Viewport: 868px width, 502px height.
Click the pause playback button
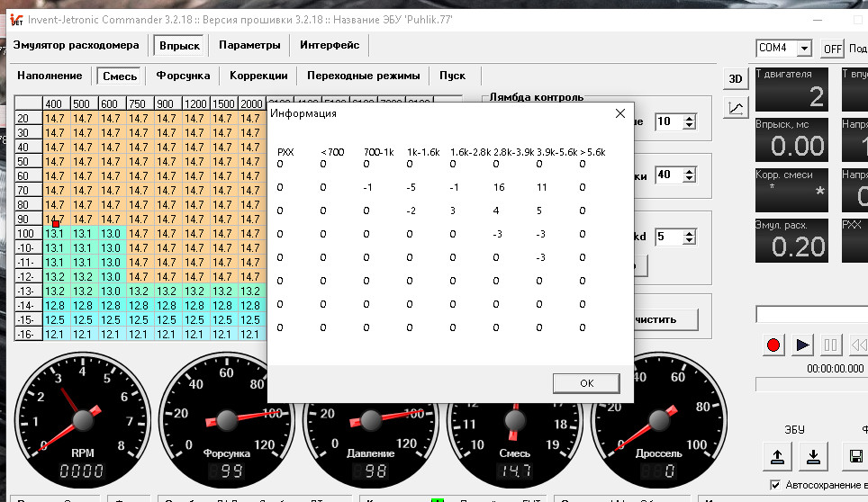tap(830, 345)
